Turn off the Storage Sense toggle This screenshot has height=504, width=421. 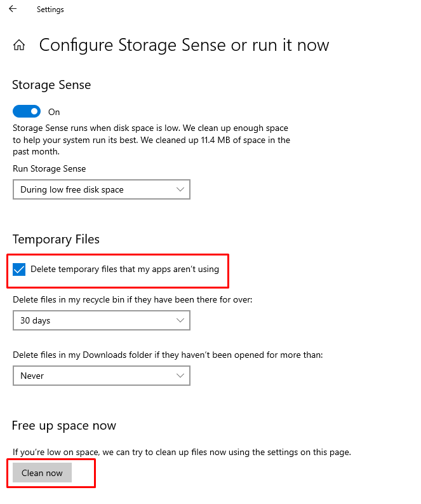(27, 112)
